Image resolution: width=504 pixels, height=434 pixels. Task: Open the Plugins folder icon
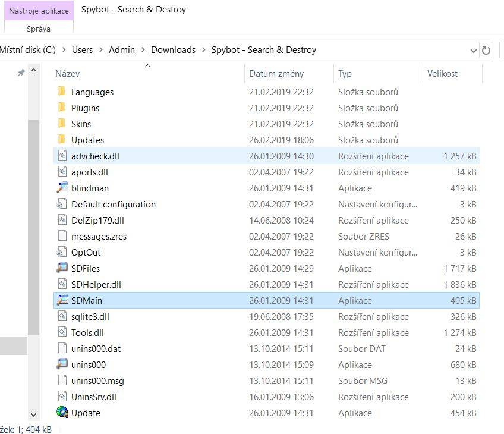pyautogui.click(x=62, y=108)
